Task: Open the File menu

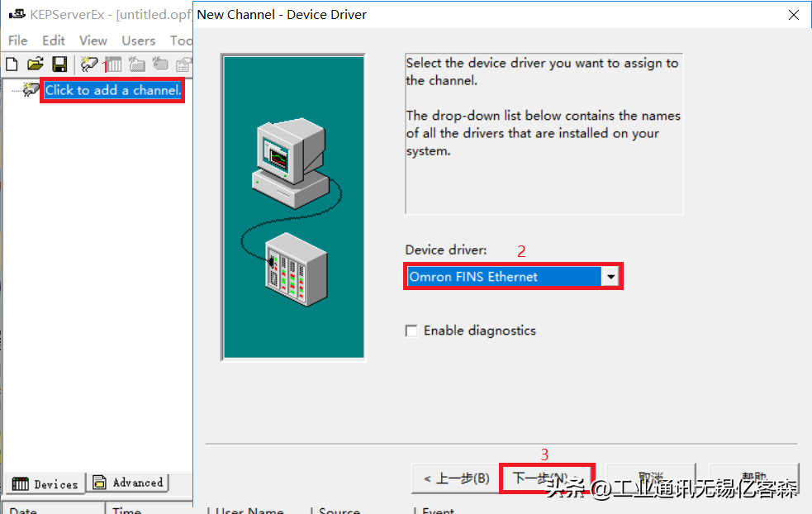Action: coord(17,40)
